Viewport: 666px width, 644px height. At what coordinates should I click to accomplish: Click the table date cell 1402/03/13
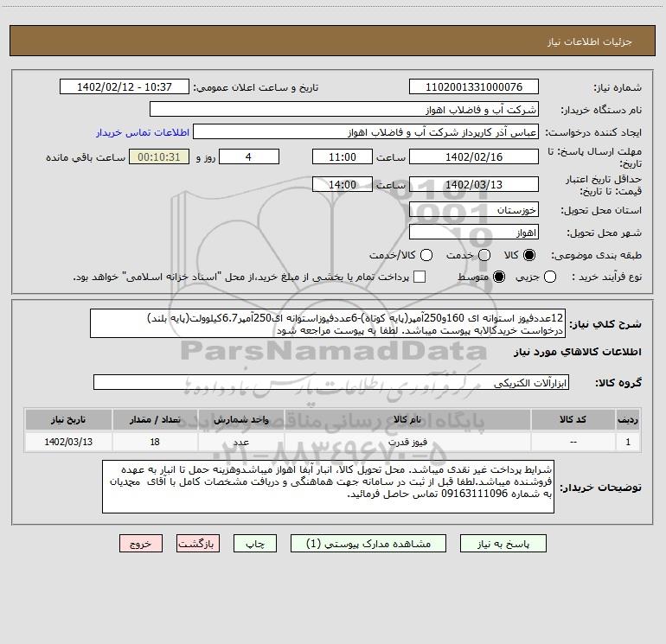coord(68,442)
